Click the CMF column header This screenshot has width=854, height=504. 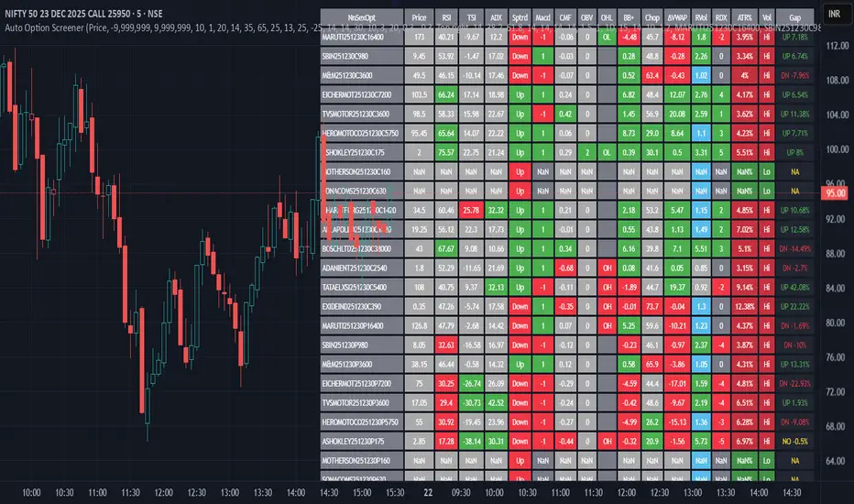565,17
